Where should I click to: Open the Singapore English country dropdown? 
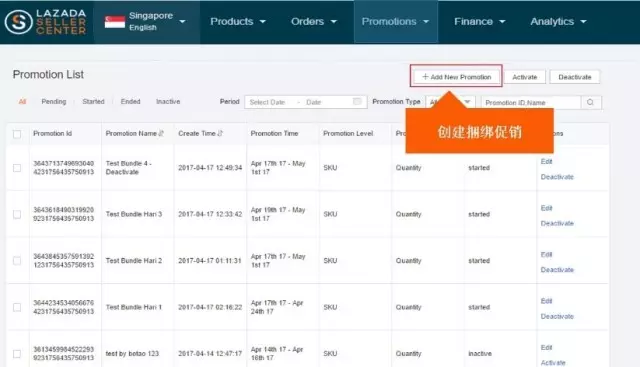click(x=146, y=22)
